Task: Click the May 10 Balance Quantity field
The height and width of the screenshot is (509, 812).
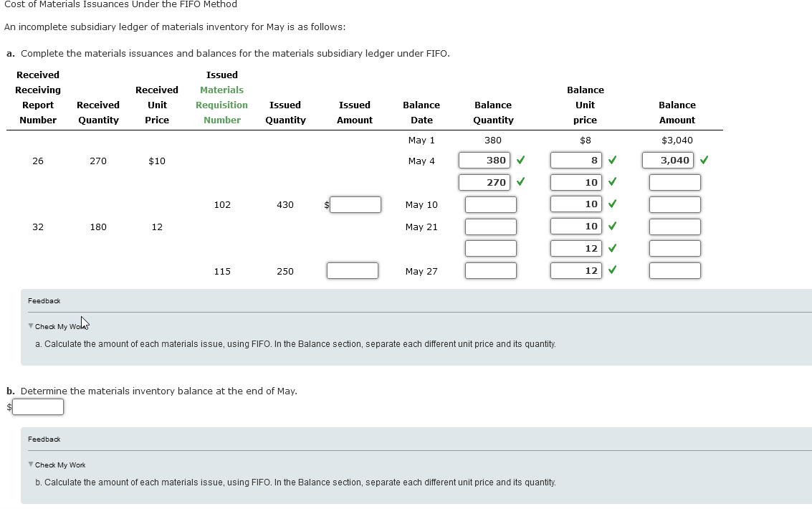Action: tap(491, 204)
